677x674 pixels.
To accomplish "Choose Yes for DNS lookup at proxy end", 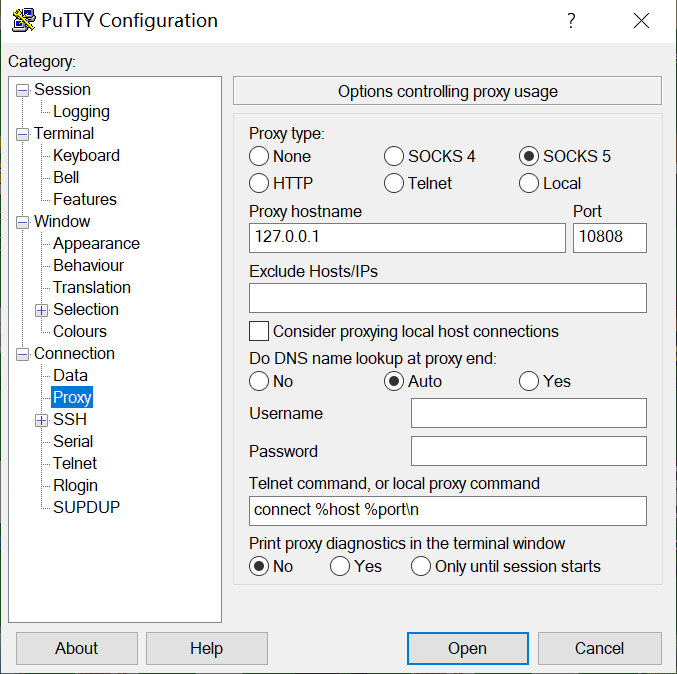I will click(x=529, y=381).
